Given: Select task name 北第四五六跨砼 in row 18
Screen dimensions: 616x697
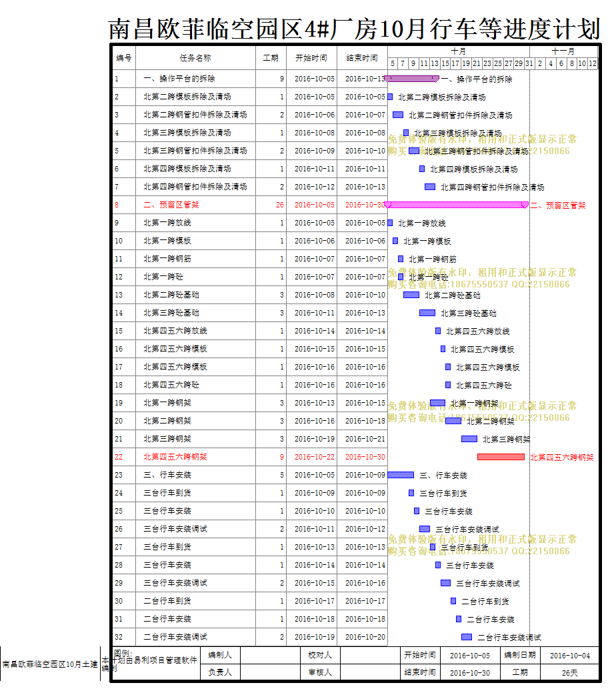Looking at the screenshot, I should click(171, 385).
